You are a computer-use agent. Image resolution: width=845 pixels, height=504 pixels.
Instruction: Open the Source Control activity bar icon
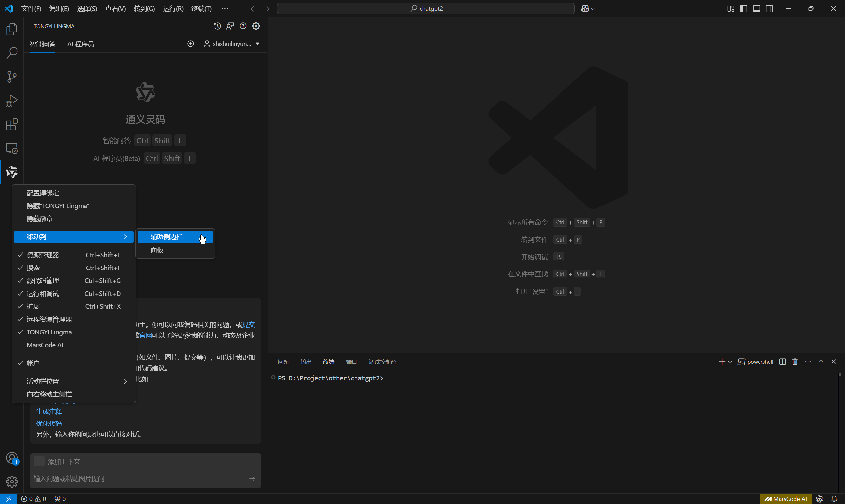pyautogui.click(x=12, y=77)
